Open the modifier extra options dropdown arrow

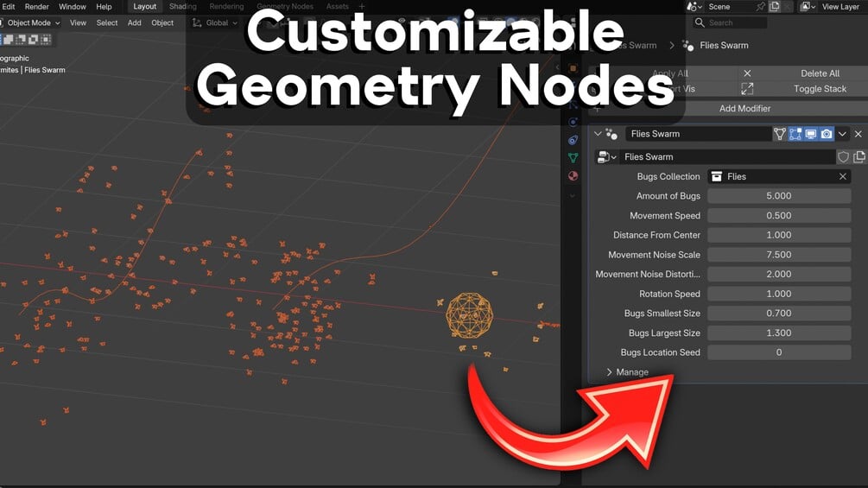coord(842,134)
